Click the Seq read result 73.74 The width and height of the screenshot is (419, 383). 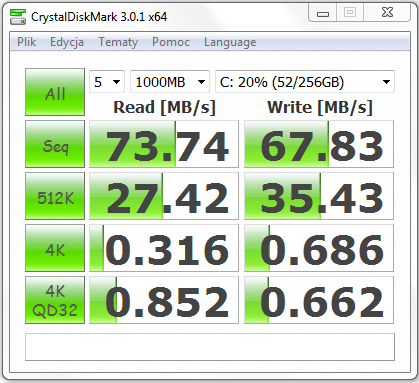(164, 144)
